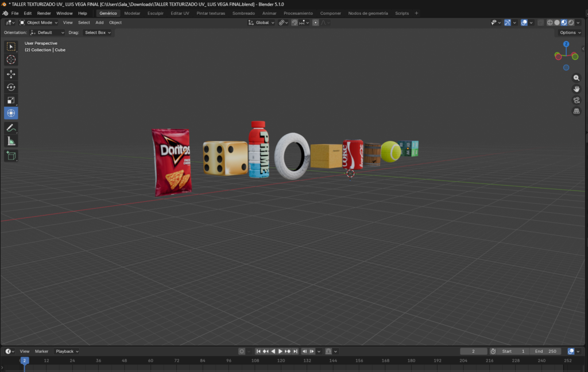Open the Edit menu

click(x=28, y=13)
